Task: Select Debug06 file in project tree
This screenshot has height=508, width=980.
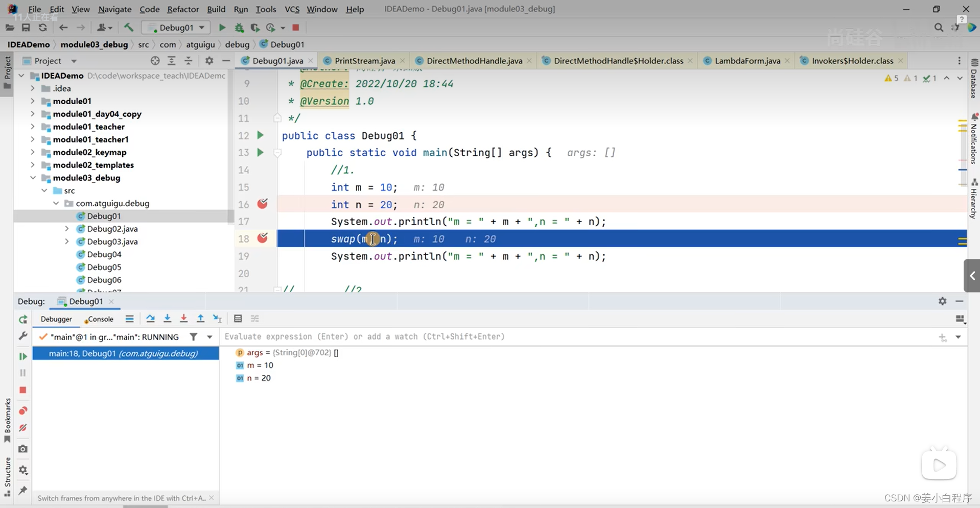Action: click(104, 280)
